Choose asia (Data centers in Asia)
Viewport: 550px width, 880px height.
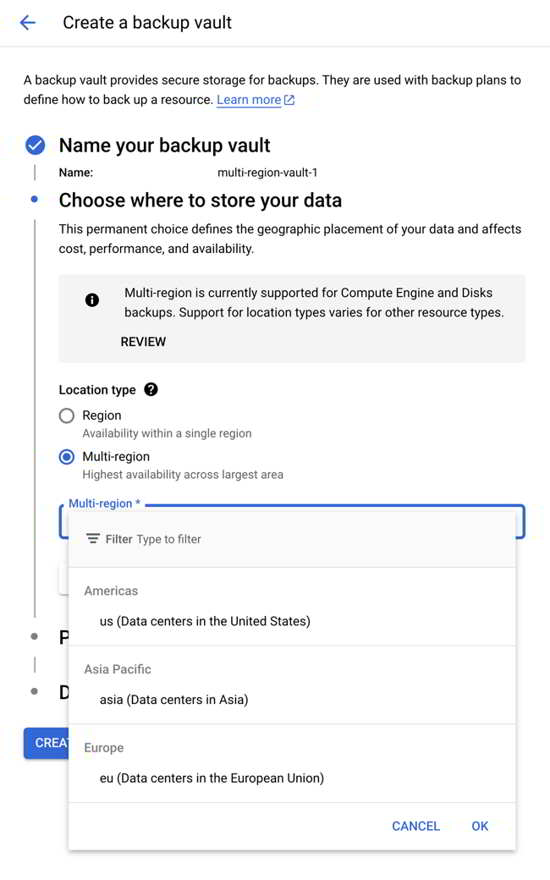tap(291, 700)
